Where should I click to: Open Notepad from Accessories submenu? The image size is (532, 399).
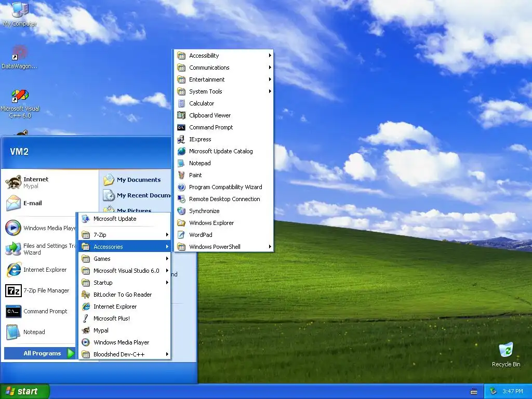[x=223, y=163]
